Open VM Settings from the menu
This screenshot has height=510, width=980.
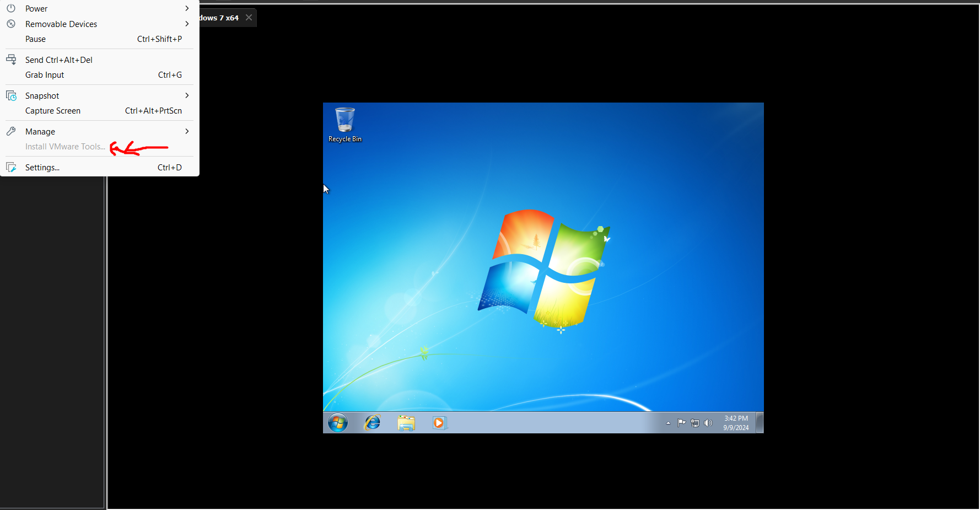[x=99, y=167]
